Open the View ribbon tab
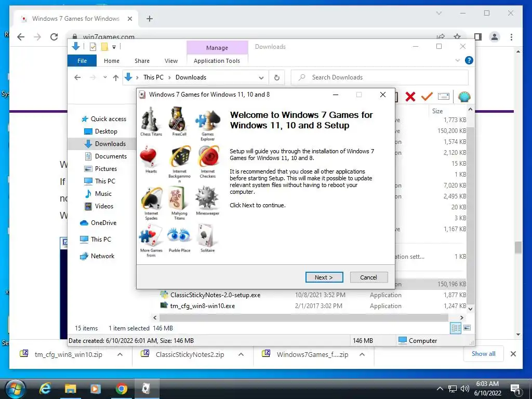 (171, 61)
